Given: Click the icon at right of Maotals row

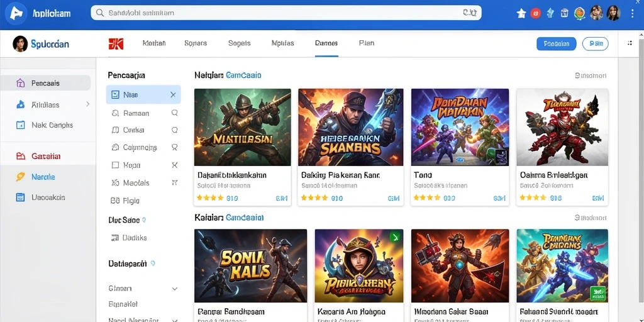Looking at the screenshot, I should click(x=175, y=182).
